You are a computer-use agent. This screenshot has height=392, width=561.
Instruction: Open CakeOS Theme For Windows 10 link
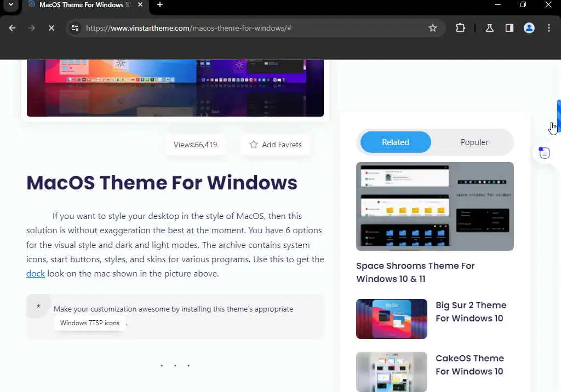click(x=470, y=365)
